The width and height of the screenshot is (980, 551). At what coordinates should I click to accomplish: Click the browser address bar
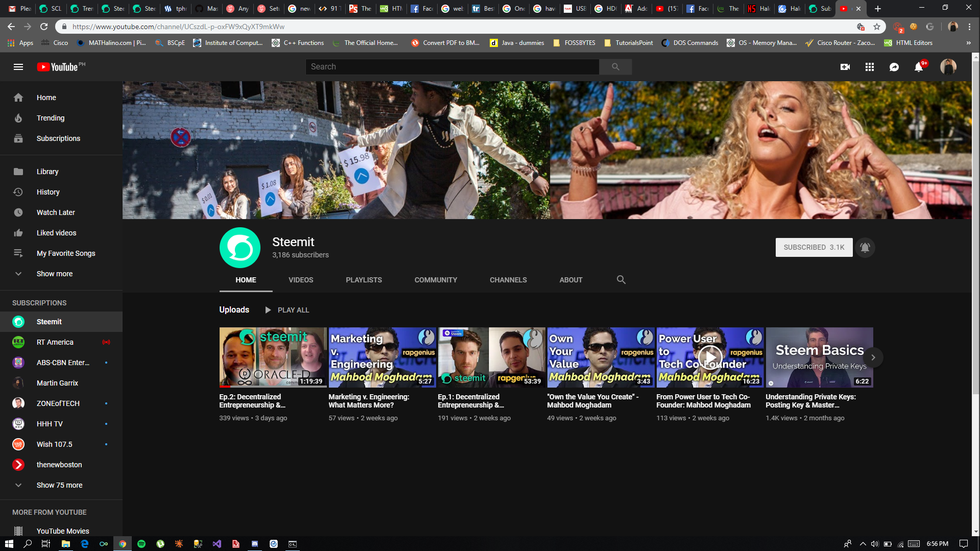460,27
